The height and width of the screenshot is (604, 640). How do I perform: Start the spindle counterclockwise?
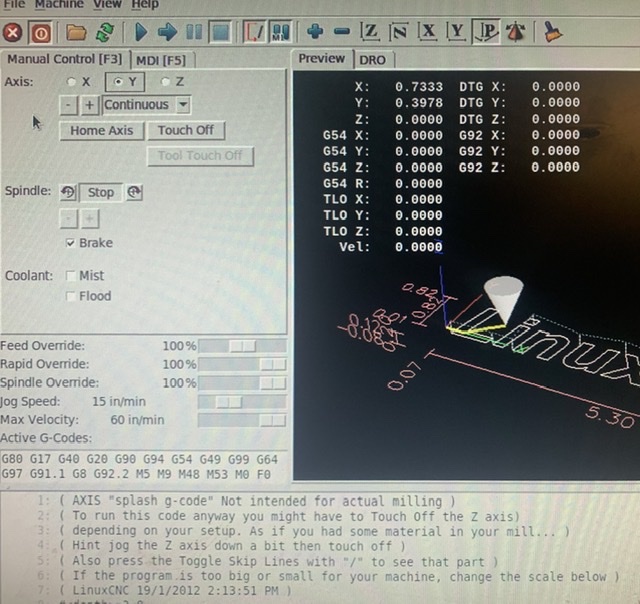click(68, 192)
